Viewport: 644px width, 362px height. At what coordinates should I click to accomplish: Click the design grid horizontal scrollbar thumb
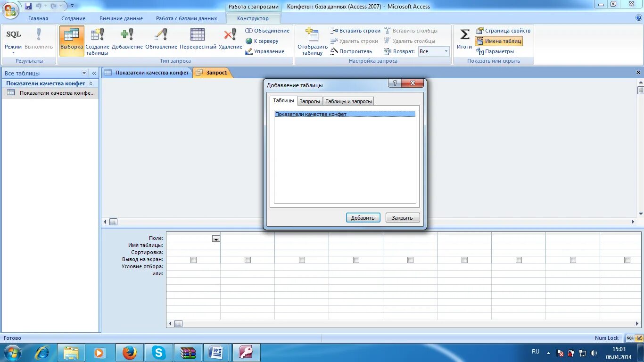click(178, 324)
